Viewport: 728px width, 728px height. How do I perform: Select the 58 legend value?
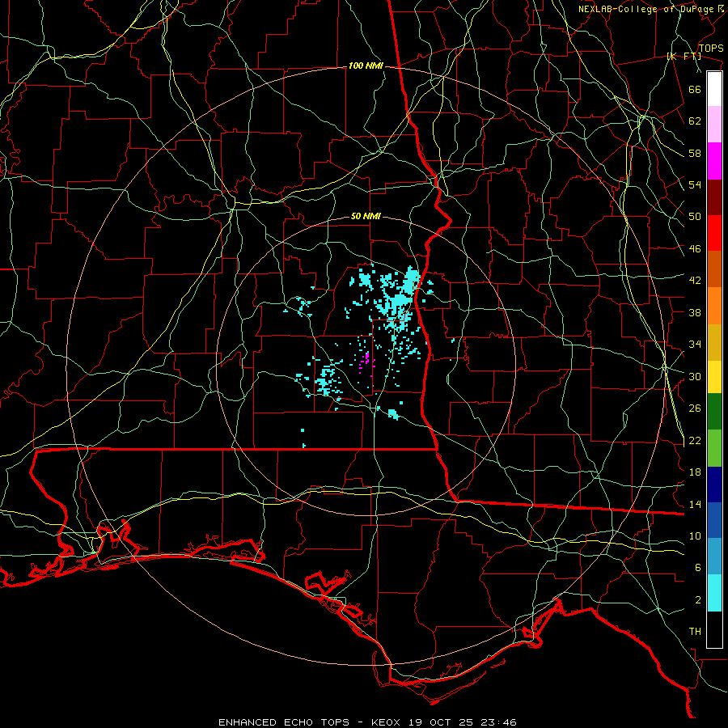point(695,153)
